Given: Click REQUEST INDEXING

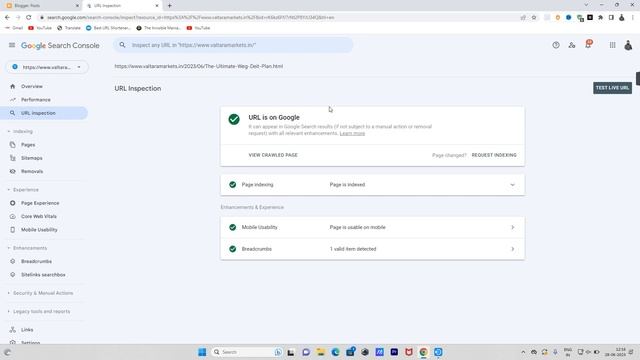Looking at the screenshot, I should coord(494,155).
